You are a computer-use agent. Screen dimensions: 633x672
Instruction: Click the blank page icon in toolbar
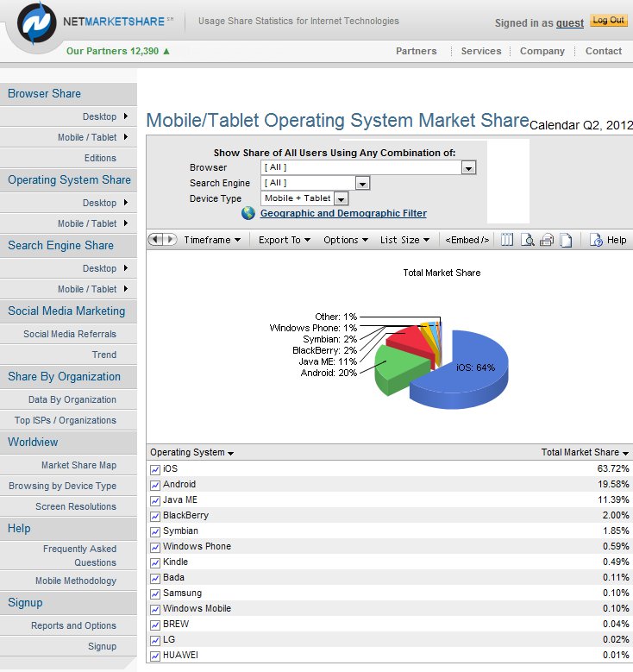pos(566,240)
